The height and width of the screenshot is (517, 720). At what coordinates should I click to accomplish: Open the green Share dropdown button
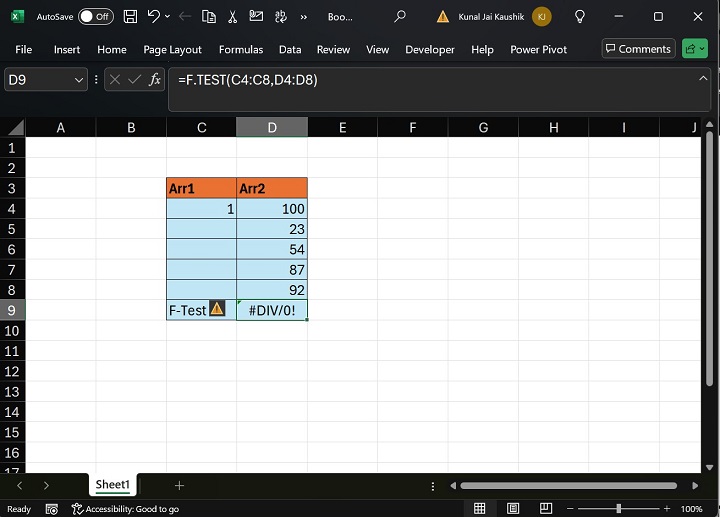[695, 49]
